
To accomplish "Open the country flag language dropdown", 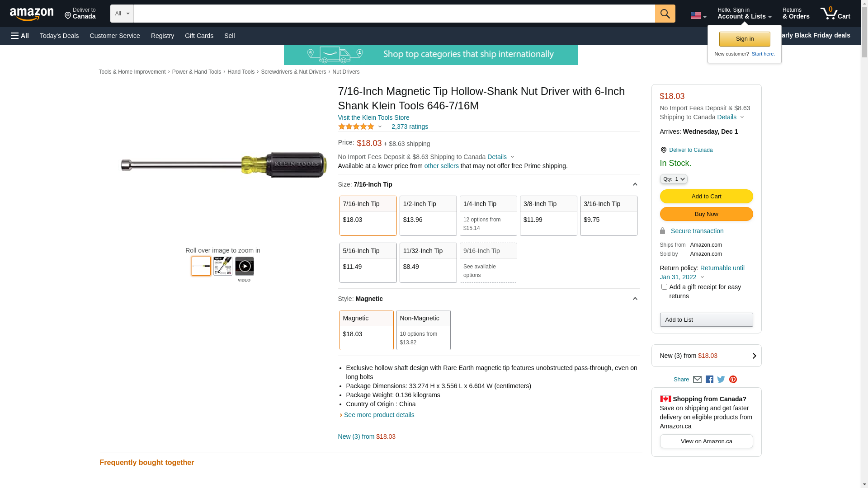I will [698, 16].
